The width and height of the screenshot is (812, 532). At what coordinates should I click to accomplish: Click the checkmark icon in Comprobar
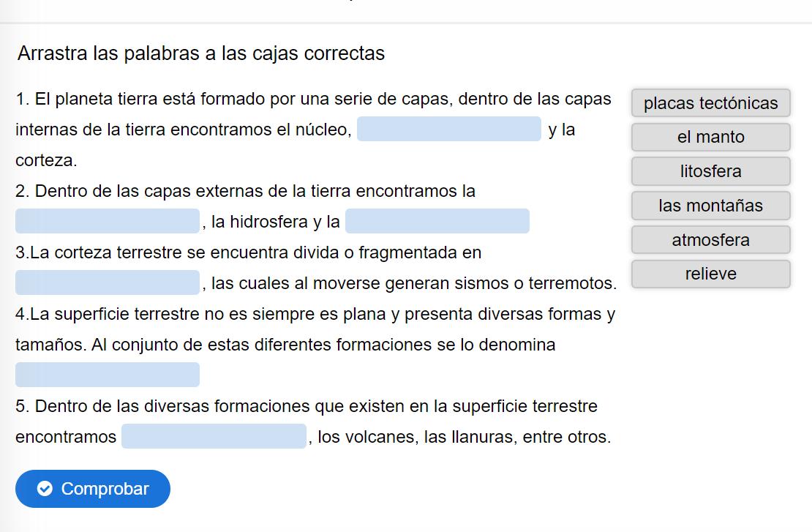click(45, 489)
